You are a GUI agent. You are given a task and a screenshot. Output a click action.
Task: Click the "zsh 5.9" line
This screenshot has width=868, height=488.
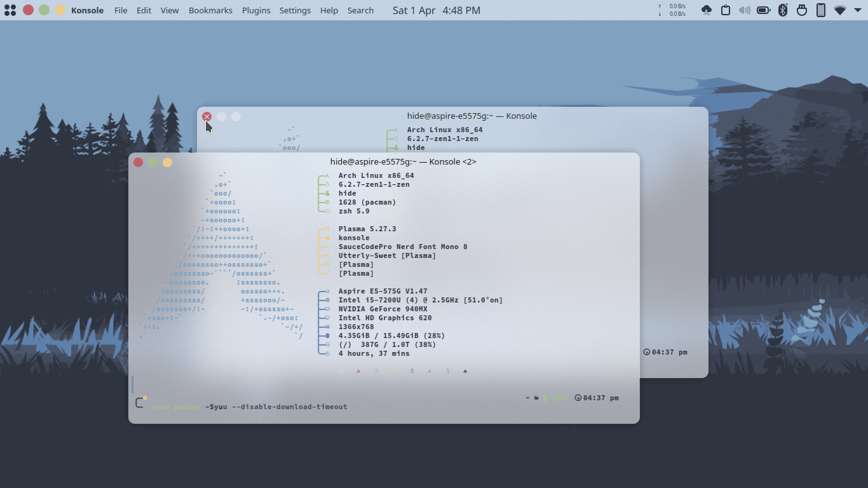[354, 211]
